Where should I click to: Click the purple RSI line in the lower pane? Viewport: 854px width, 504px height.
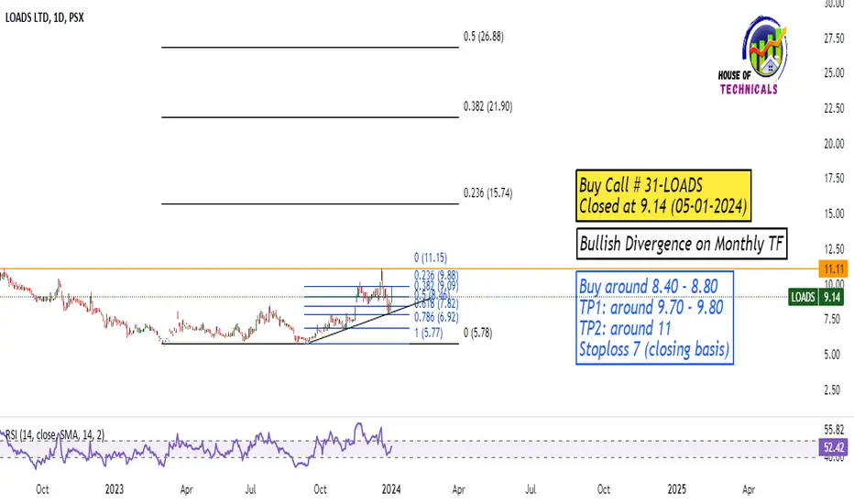(196, 445)
